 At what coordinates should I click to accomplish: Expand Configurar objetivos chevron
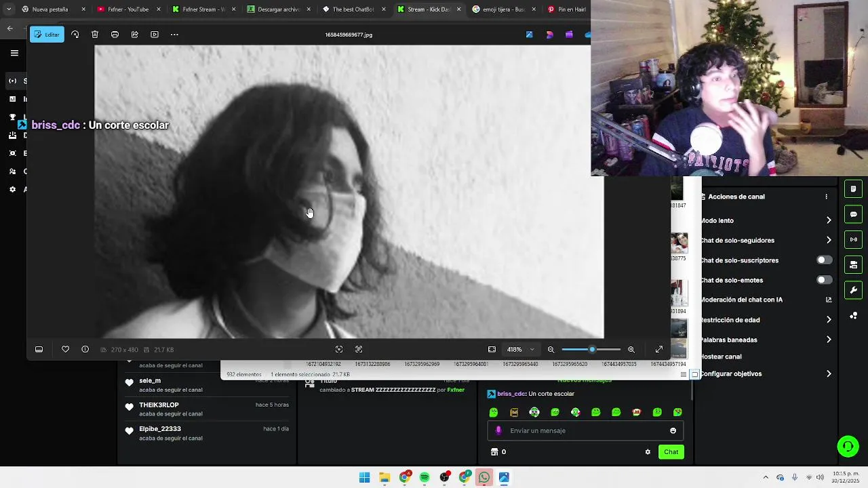coord(829,373)
